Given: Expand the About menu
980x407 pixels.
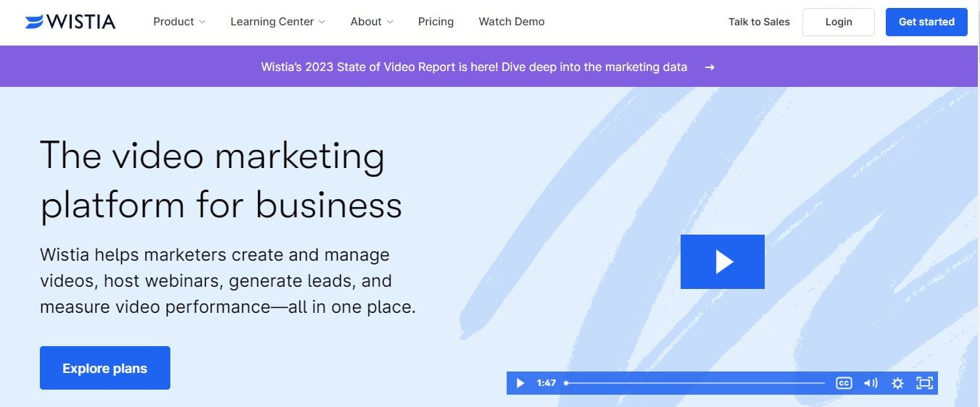Looking at the screenshot, I should [371, 22].
